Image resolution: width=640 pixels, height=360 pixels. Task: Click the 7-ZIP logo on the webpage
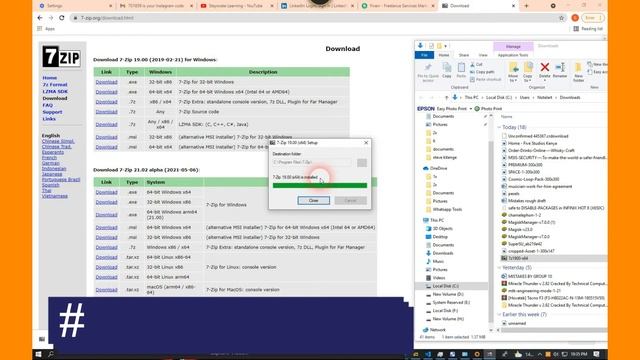pos(61,56)
